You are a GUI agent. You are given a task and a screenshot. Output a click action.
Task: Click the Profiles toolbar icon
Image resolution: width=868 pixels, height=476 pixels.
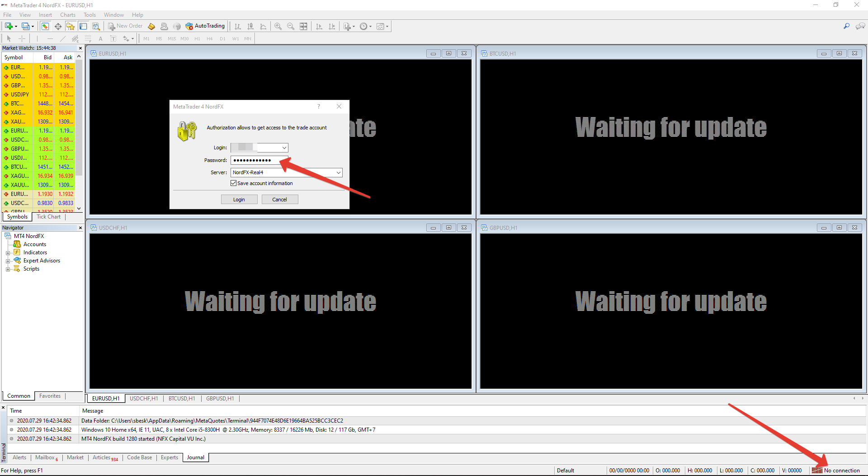coord(26,26)
